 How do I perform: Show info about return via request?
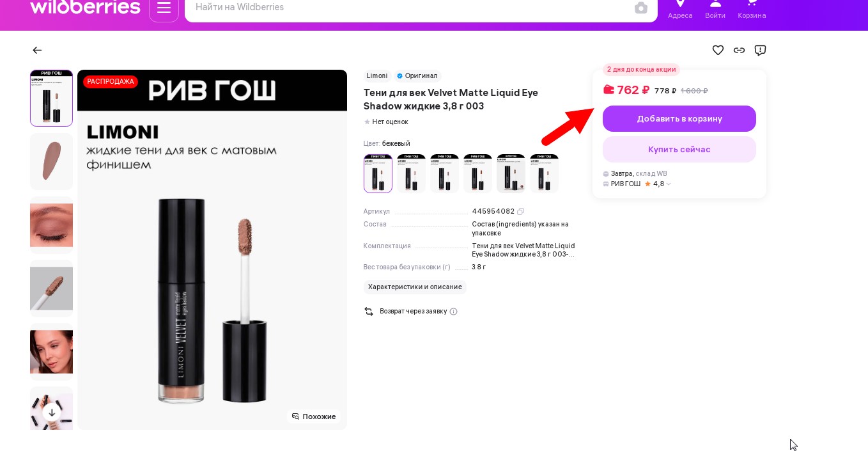point(454,312)
